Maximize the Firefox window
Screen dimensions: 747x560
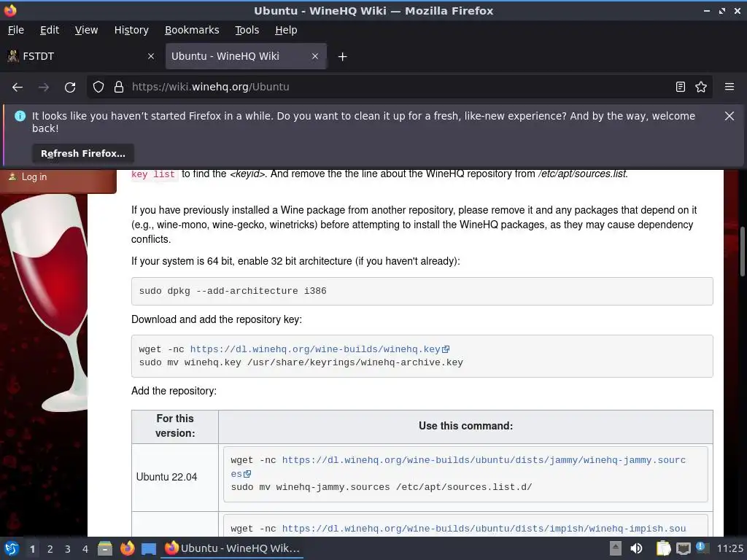coord(722,10)
